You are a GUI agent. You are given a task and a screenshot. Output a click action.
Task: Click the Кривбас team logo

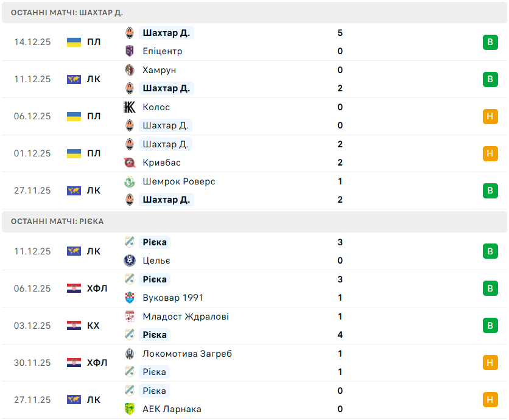point(129,163)
